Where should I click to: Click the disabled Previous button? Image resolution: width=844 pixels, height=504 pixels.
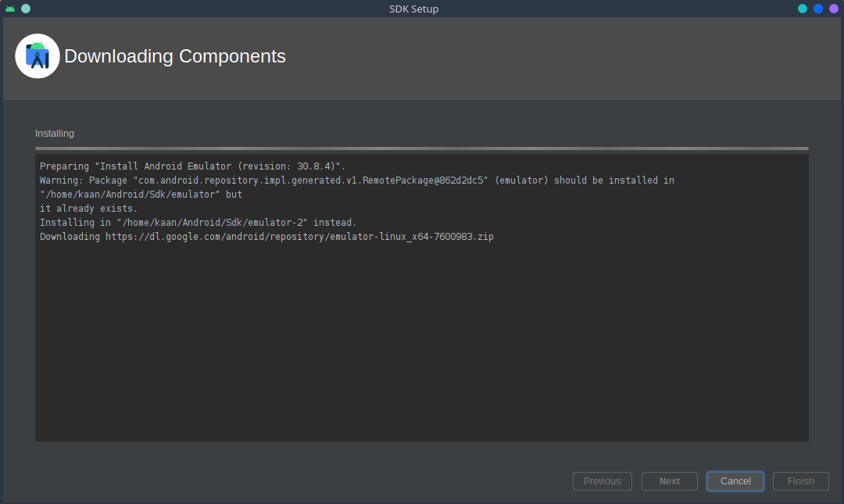pos(603,481)
